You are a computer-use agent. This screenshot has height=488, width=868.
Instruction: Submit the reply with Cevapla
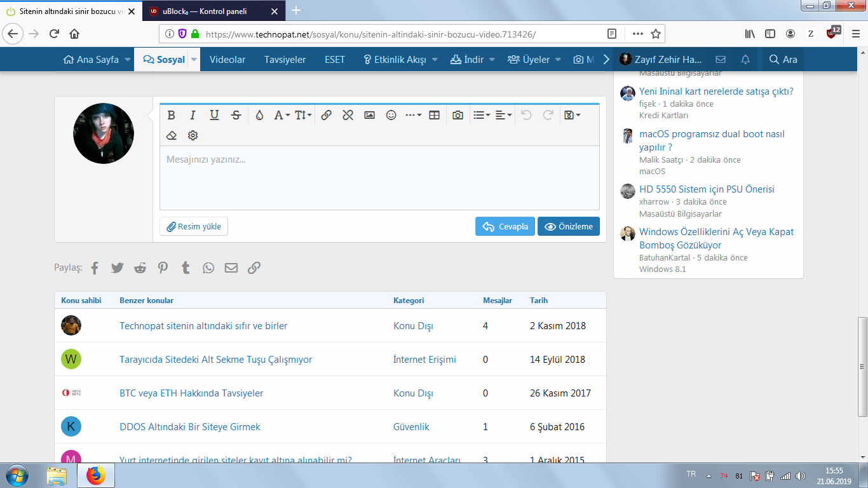pyautogui.click(x=505, y=227)
